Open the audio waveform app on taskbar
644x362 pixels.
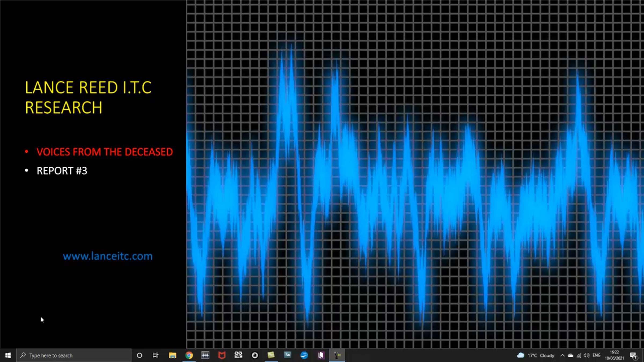tap(206, 355)
